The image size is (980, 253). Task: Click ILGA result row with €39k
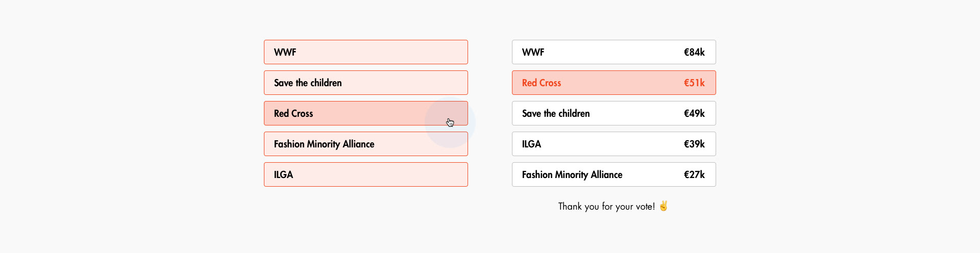click(x=614, y=144)
